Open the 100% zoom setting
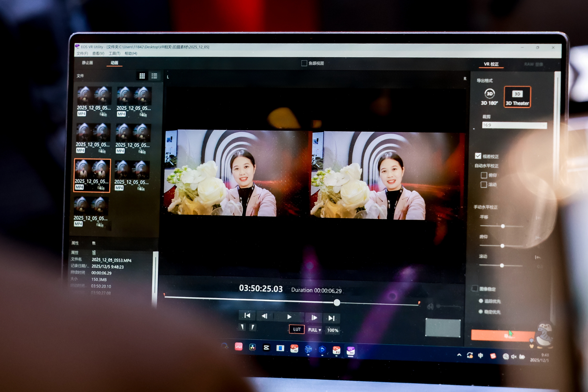 tap(332, 330)
